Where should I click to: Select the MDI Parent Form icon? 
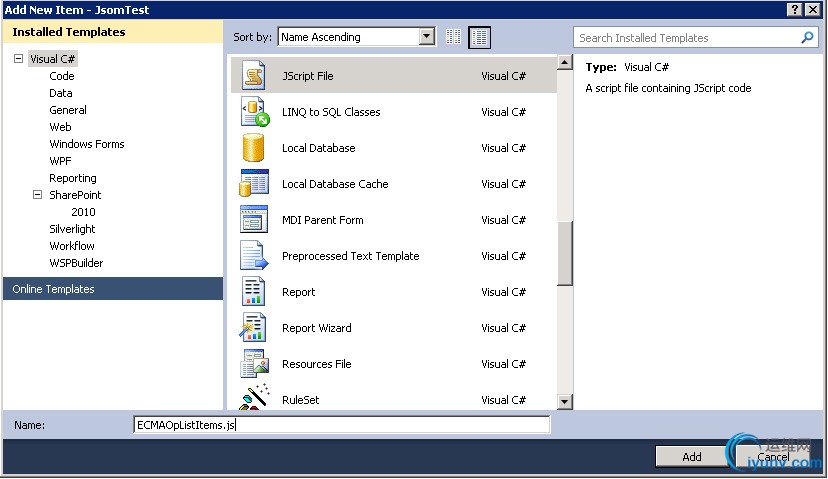(x=254, y=220)
